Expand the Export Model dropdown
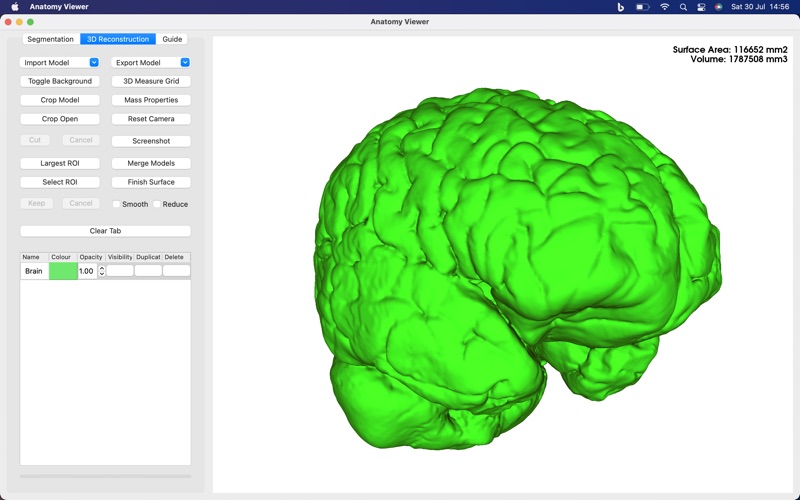 pos(185,63)
